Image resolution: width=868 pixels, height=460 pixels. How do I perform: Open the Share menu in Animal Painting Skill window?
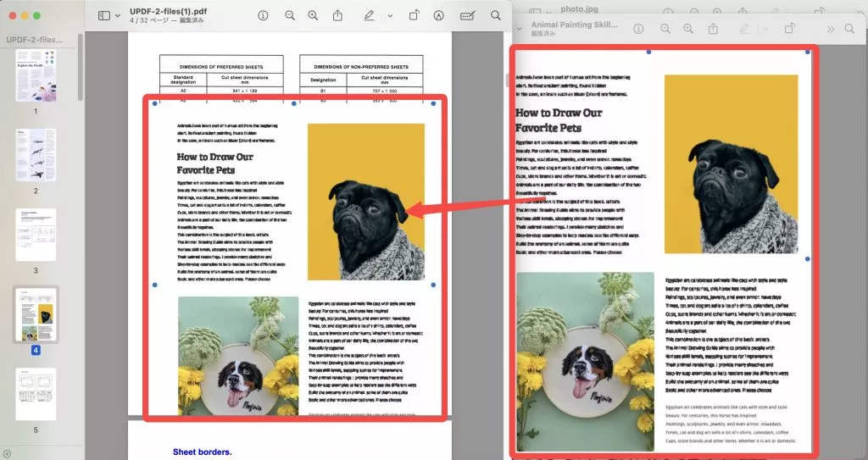point(713,28)
